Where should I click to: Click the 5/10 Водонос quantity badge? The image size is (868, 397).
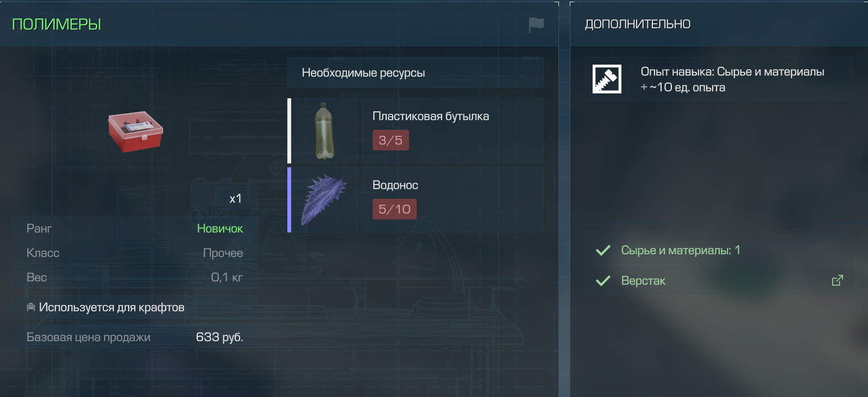[x=394, y=209]
